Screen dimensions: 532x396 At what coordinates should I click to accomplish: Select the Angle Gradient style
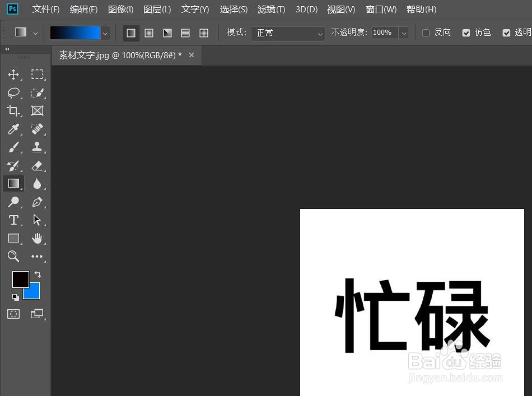pos(167,32)
